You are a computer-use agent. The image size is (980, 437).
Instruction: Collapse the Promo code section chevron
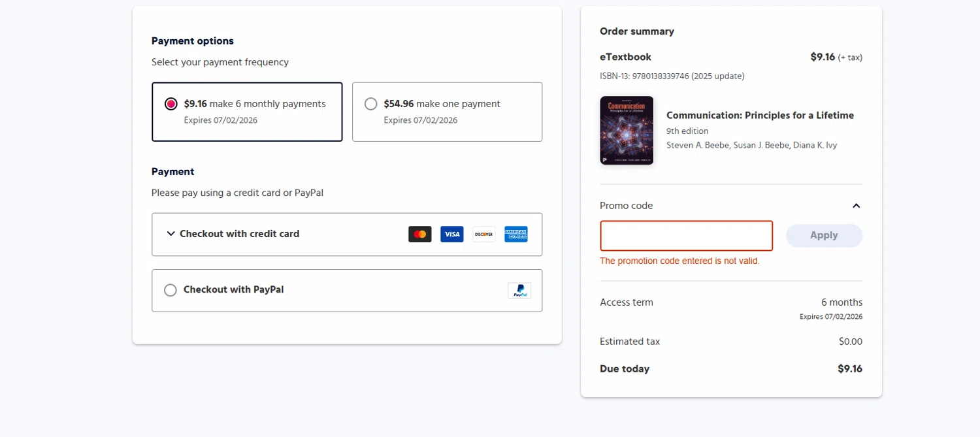(856, 206)
